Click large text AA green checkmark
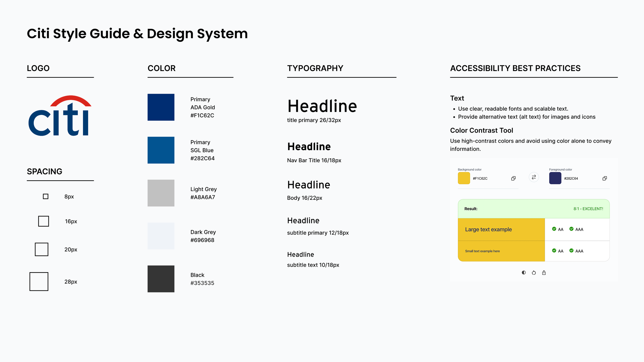Screen dimensions: 644x362 554,229
